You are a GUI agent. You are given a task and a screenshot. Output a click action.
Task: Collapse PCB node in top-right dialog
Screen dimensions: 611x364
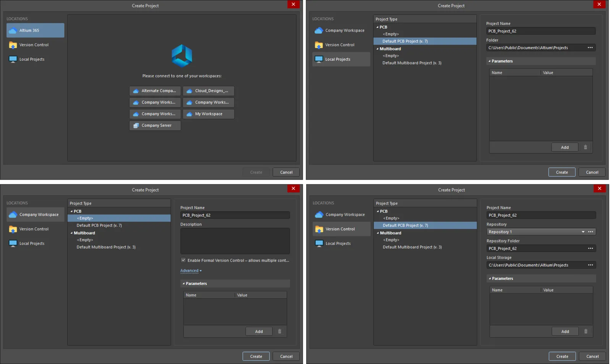(377, 27)
